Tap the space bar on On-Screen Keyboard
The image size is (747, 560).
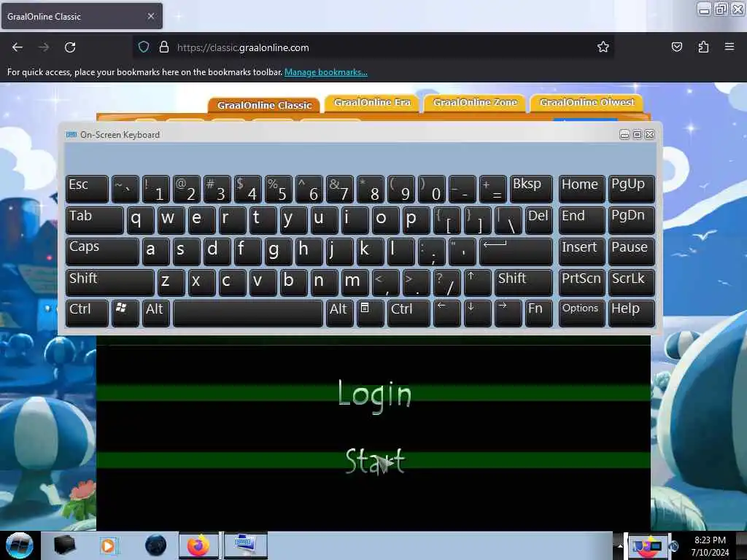[x=248, y=314]
